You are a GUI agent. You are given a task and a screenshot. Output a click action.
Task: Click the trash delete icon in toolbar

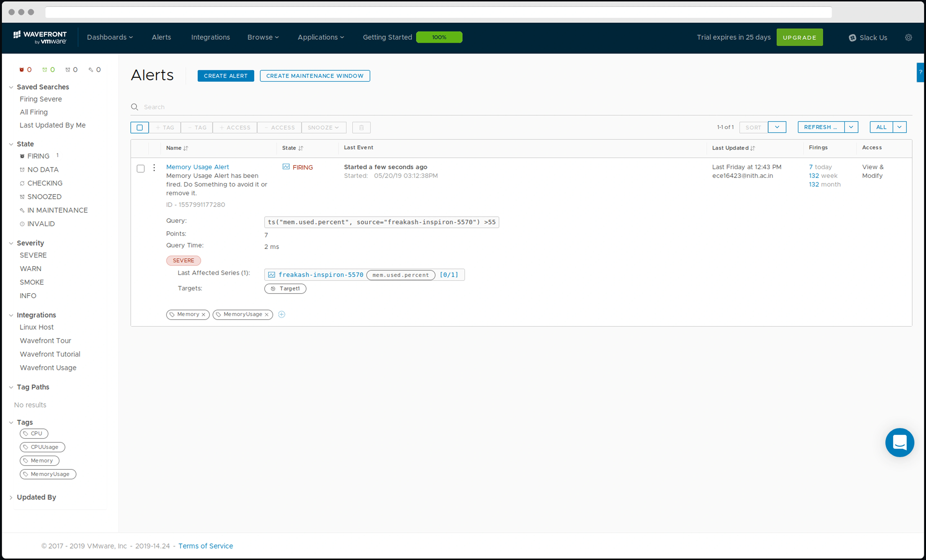point(361,127)
